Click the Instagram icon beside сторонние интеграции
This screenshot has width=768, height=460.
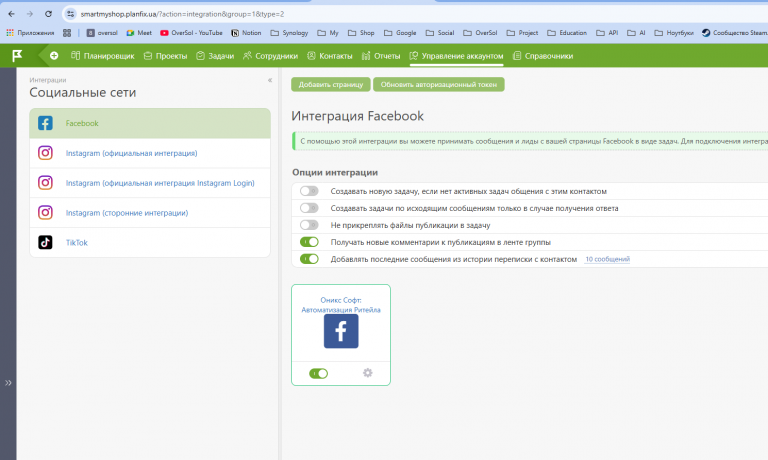coord(45,213)
